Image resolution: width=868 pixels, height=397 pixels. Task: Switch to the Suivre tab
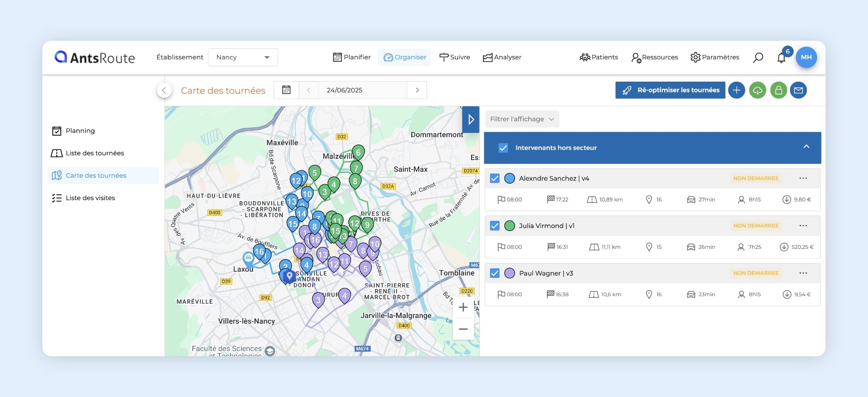pos(455,57)
